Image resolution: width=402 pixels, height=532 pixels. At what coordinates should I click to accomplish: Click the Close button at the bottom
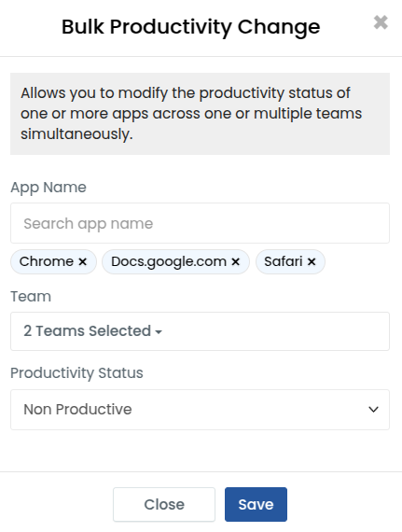(x=164, y=505)
